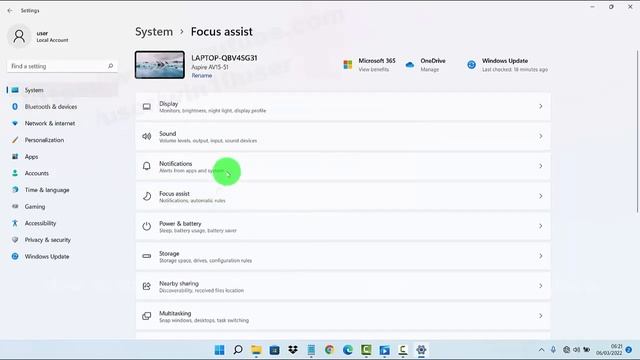Open Accessibility in the sidebar
This screenshot has width=640, height=360.
62,223
